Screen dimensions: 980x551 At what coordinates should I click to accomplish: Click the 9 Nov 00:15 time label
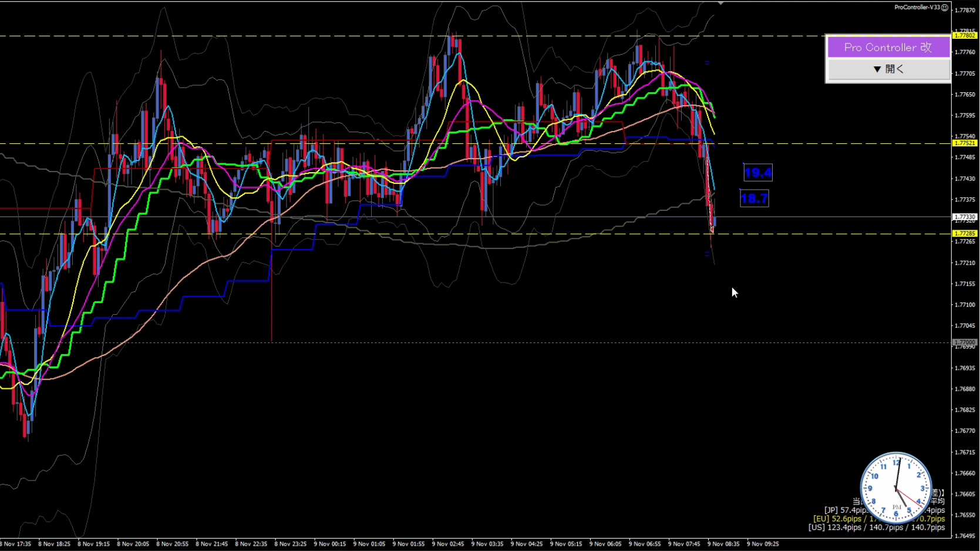point(330,544)
